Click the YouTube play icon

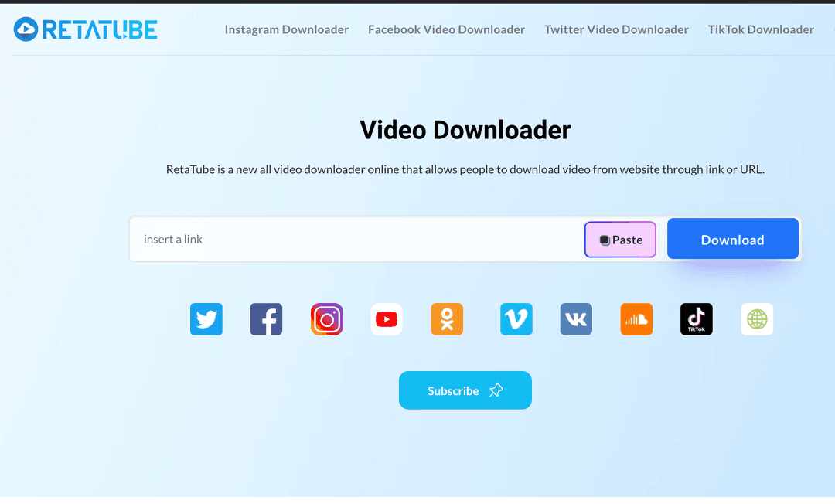(x=387, y=319)
